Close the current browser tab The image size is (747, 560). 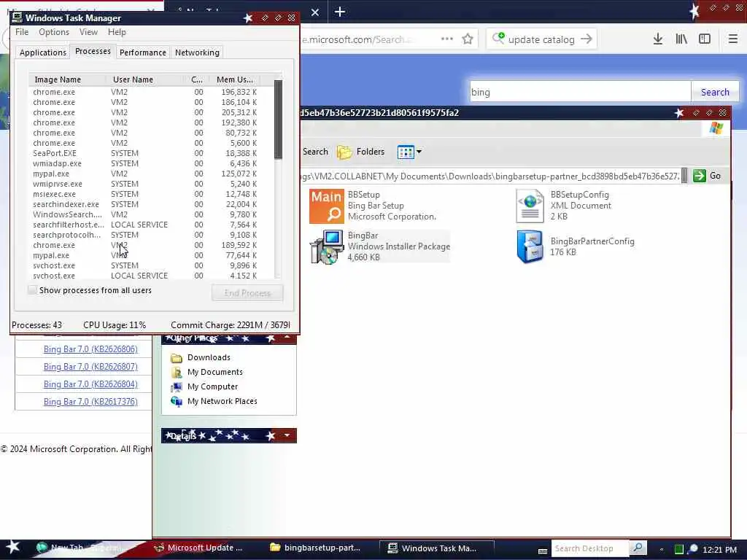click(x=315, y=12)
